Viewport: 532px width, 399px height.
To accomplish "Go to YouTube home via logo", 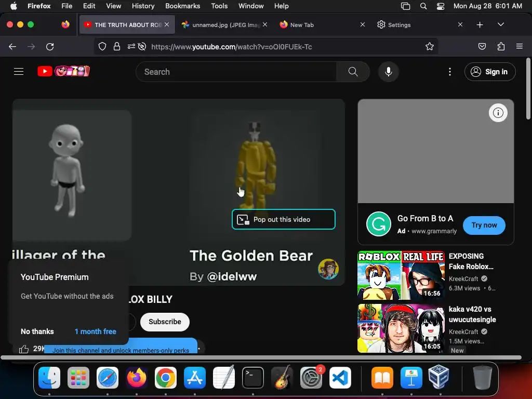I will 63,71.
